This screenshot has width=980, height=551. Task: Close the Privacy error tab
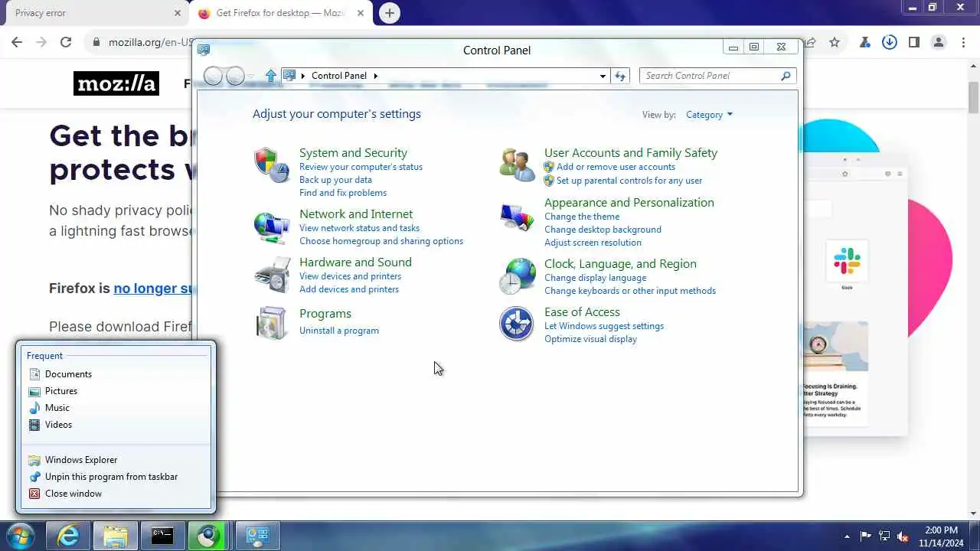click(x=178, y=13)
